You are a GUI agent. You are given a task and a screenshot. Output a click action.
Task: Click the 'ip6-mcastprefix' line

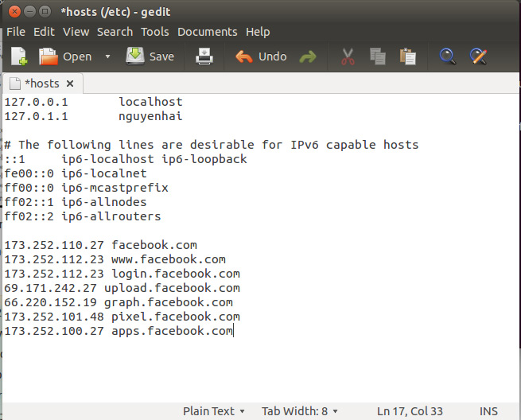(87, 188)
